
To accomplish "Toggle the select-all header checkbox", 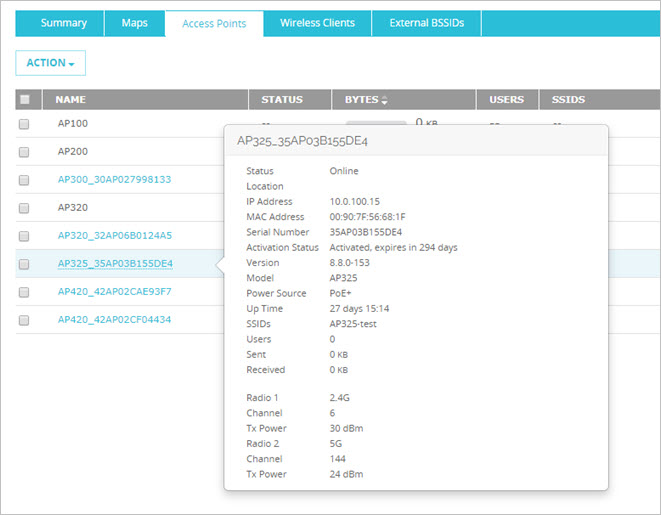I will (25, 100).
